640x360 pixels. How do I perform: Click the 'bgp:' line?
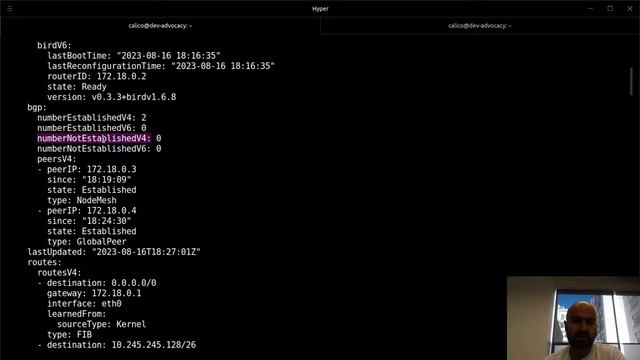(x=37, y=107)
